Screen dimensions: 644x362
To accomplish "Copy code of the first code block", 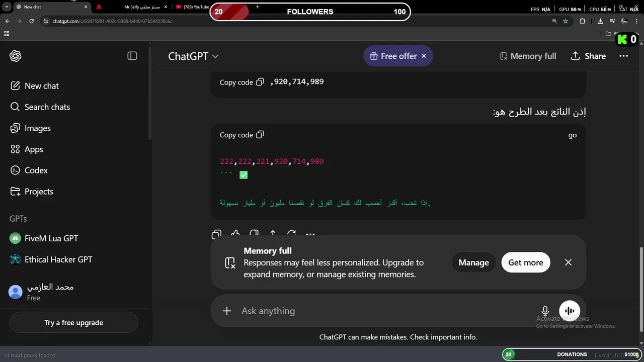I will [242, 82].
